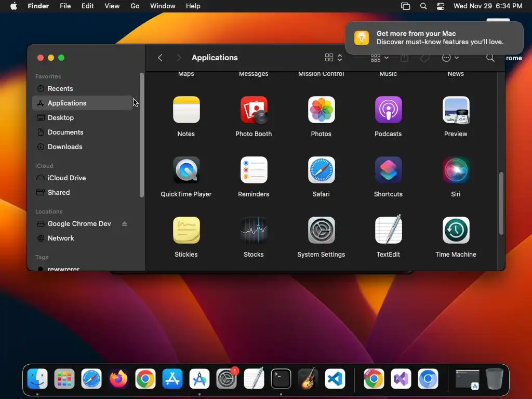Open Trash in the Dock
Image resolution: width=532 pixels, height=399 pixels.
click(x=495, y=379)
